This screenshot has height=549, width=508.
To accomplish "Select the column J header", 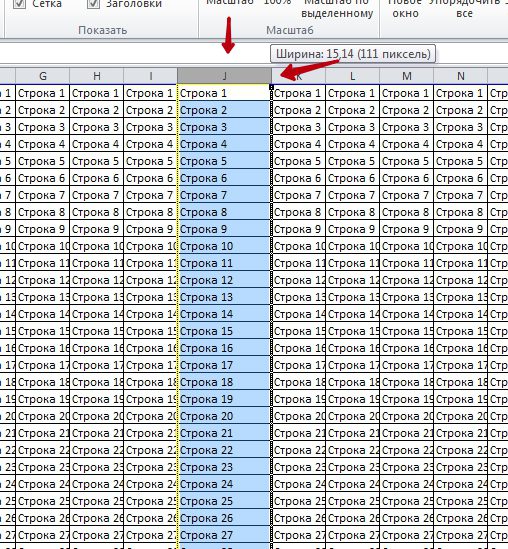I will (x=224, y=76).
